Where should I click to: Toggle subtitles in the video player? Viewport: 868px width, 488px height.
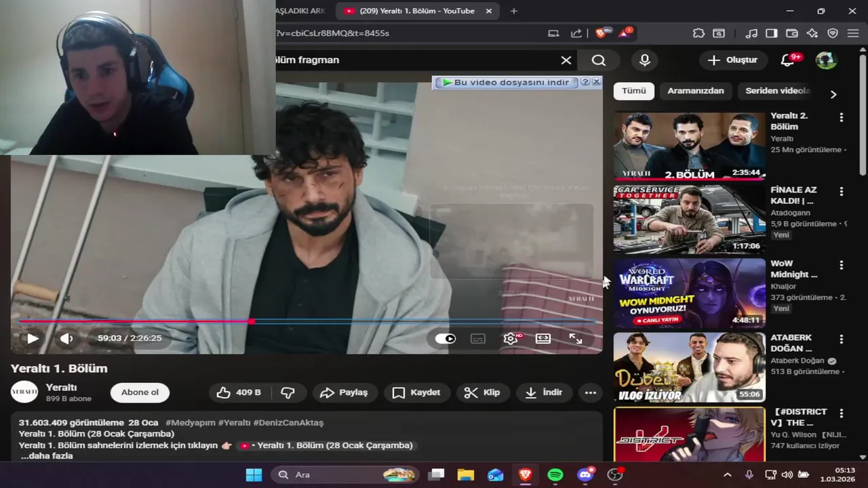[478, 338]
